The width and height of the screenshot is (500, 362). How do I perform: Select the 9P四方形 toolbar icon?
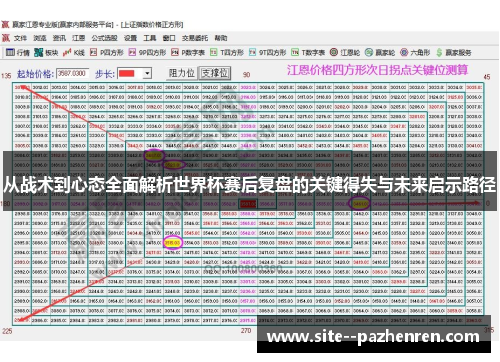point(132,52)
